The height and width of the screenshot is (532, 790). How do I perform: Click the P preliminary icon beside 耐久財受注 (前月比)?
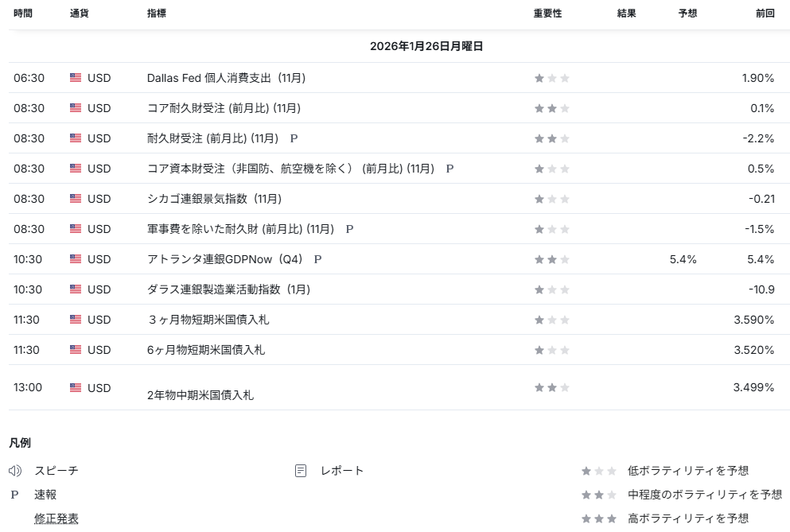point(294,138)
